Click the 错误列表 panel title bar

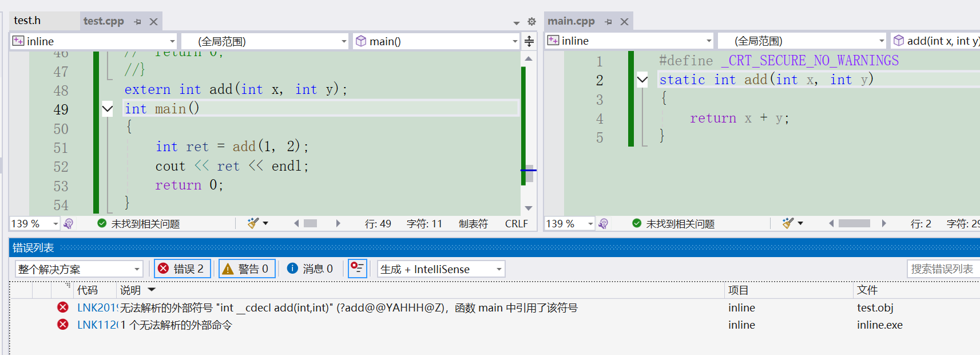click(x=494, y=248)
